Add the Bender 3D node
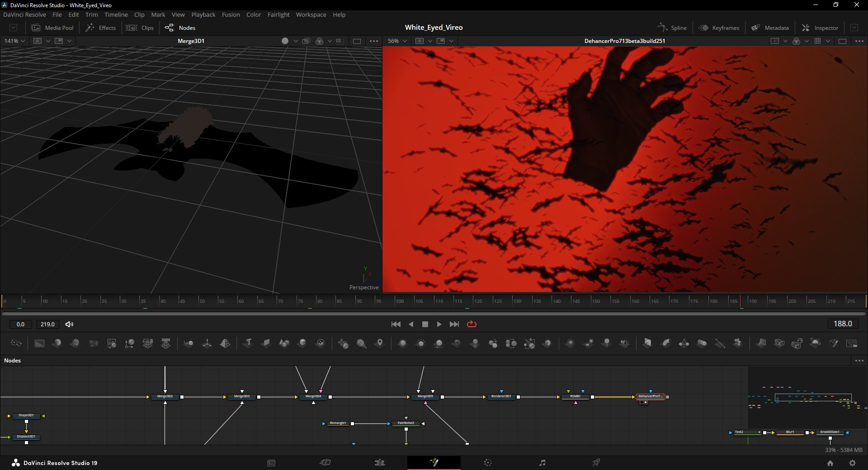The image size is (868, 470). 665,343
